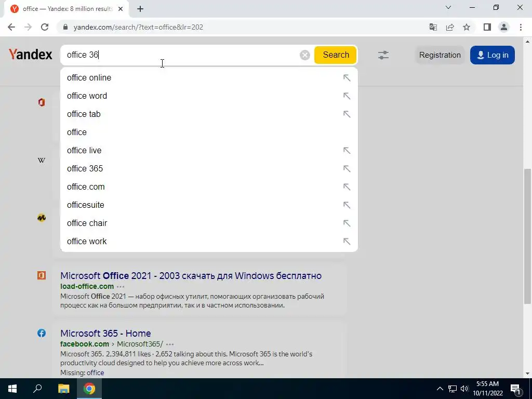Screen dimensions: 532x399
Task: Select the office — Yandex browser tab
Action: (66, 9)
